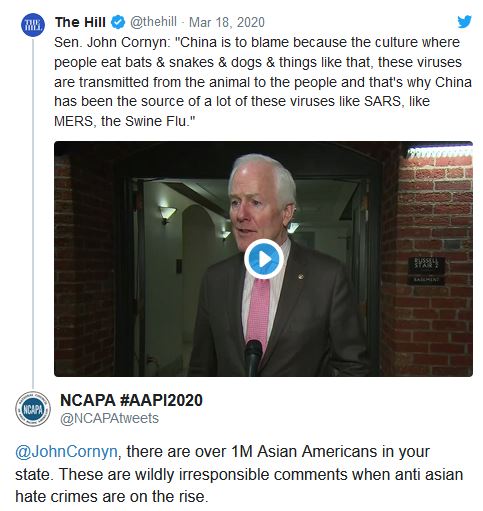Image resolution: width=483 pixels, height=511 pixels.
Task: Click the Twitter bird logo
Action: pos(464,22)
